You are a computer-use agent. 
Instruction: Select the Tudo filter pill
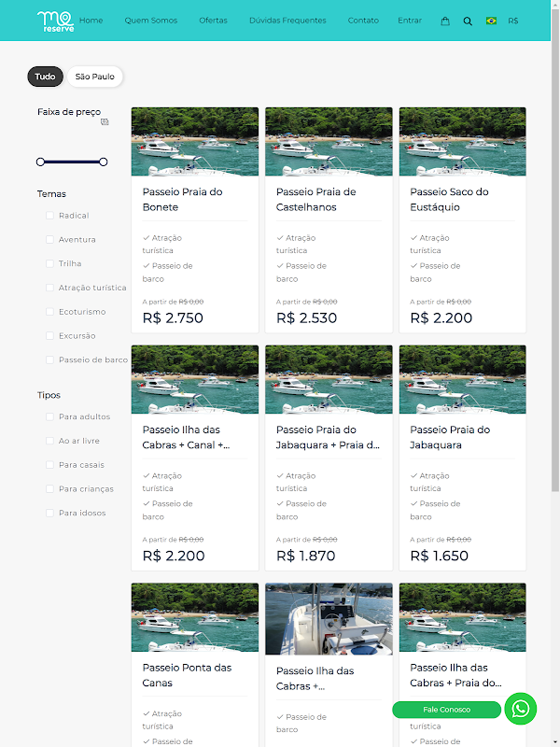45,77
